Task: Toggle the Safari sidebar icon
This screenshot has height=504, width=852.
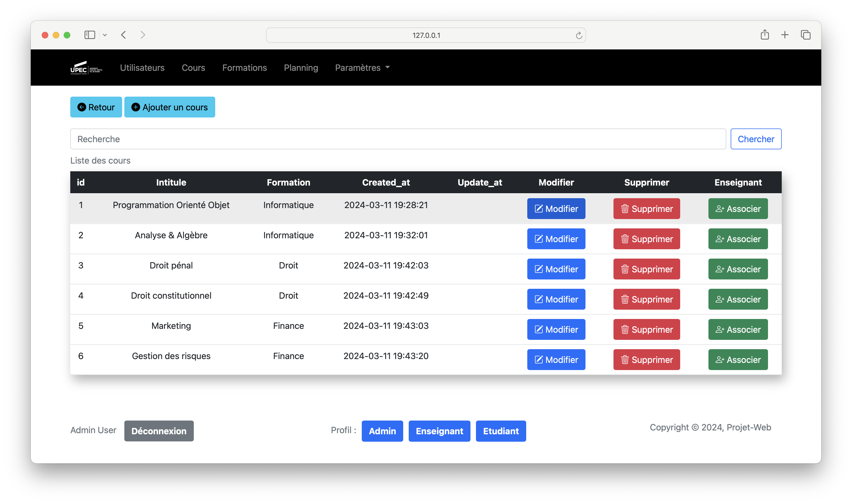Action: (90, 35)
